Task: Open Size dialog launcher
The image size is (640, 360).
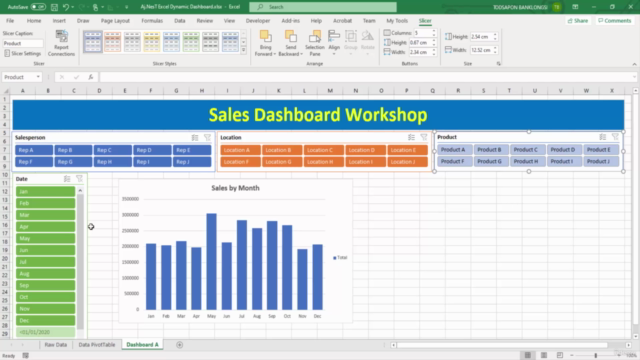Action: [x=498, y=64]
